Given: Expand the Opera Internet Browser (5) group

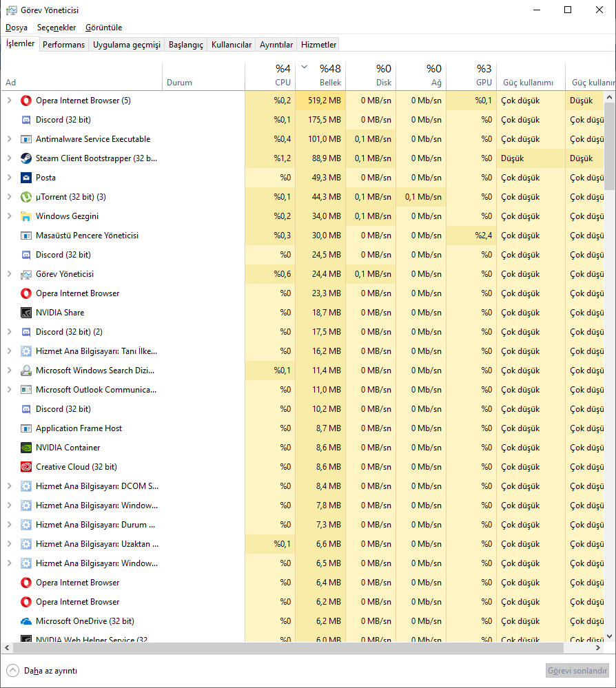Looking at the screenshot, I should coord(9,101).
